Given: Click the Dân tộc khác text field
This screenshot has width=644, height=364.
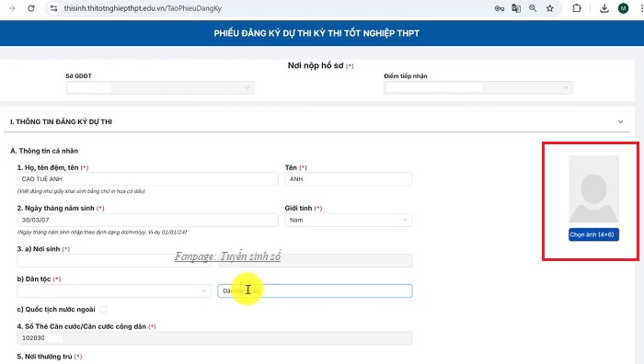Looking at the screenshot, I should click(315, 290).
